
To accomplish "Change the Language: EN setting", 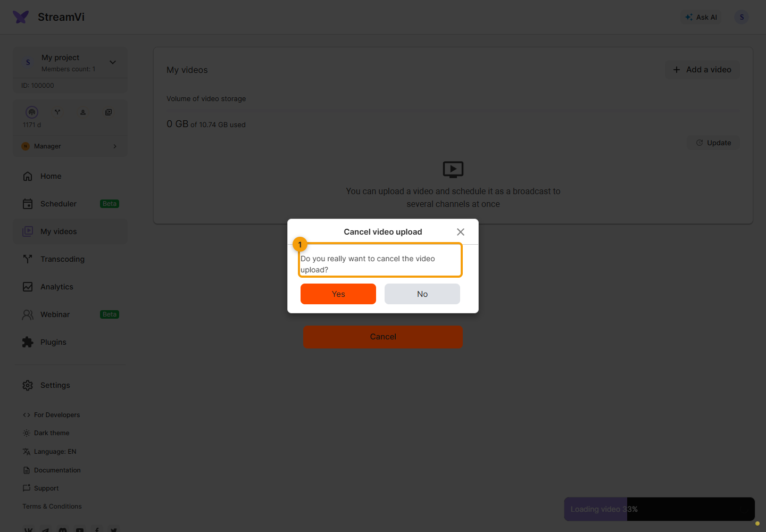I will click(x=49, y=452).
